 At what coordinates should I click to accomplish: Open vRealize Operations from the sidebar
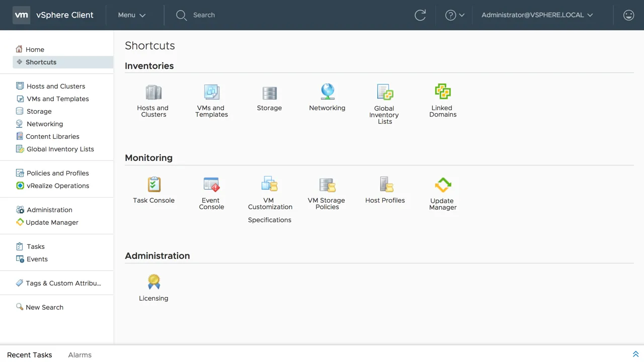(x=57, y=186)
